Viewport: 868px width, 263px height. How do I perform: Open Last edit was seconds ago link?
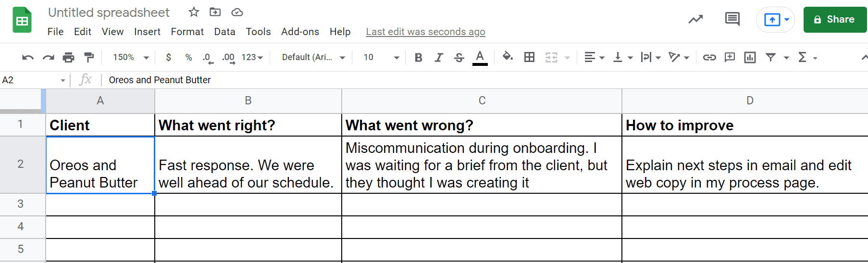pos(425,32)
